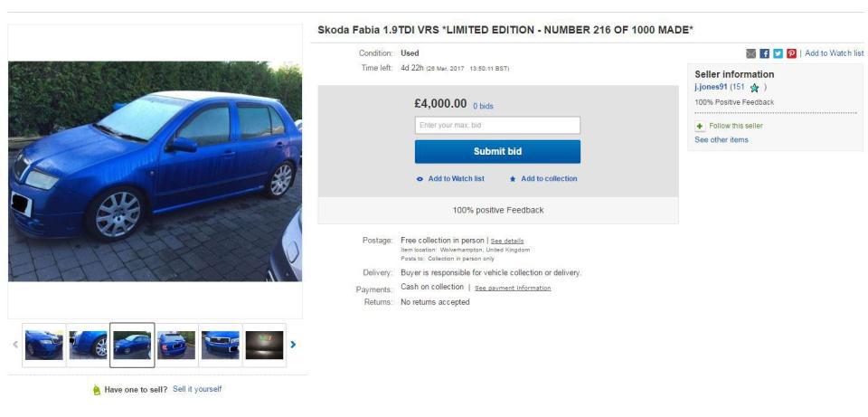Image resolution: width=868 pixels, height=417 pixels.
Task: Open seller profile j.jones91
Action: (x=711, y=87)
